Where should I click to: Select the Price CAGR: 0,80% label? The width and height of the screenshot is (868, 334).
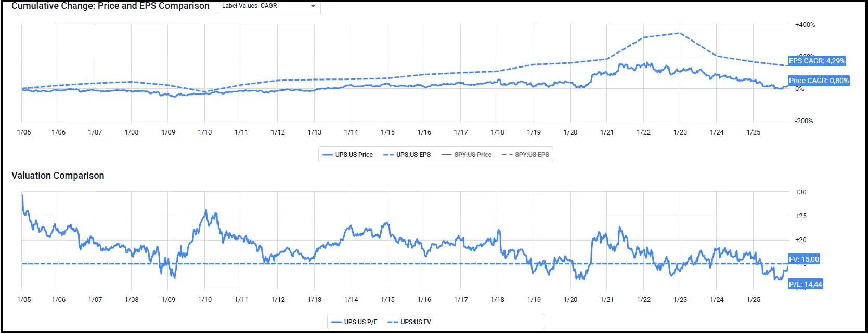coord(819,81)
